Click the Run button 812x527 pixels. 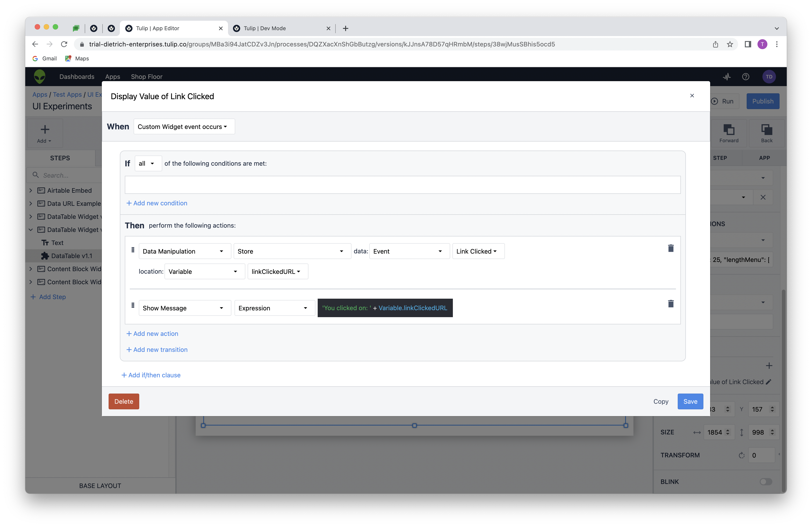[x=723, y=101]
